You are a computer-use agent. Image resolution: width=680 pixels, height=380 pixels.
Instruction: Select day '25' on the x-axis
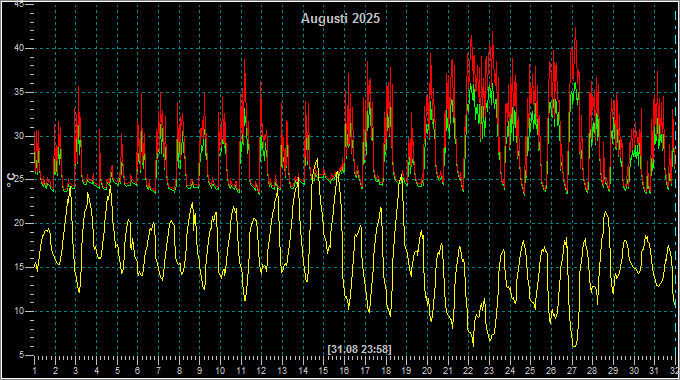click(x=530, y=371)
